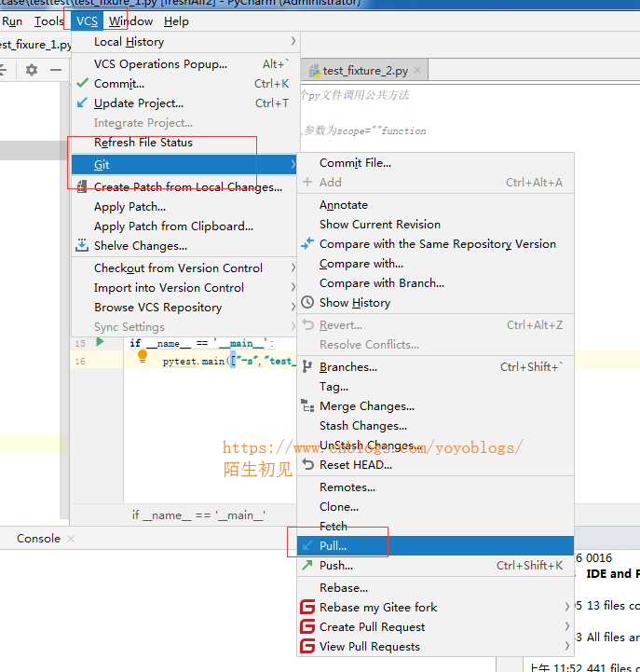The width and height of the screenshot is (640, 672).
Task: Expand Rebase my Gitee fork submenu
Action: click(566, 607)
